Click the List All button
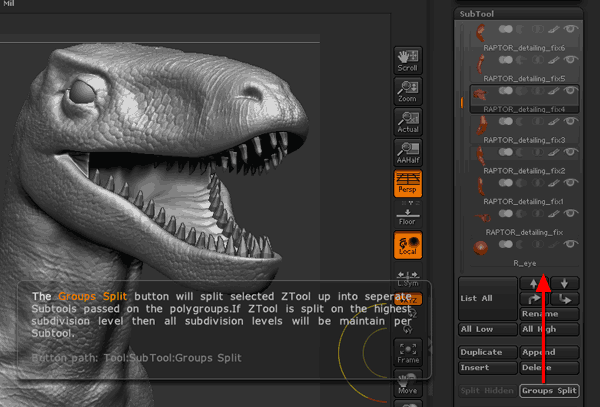 pos(488,298)
